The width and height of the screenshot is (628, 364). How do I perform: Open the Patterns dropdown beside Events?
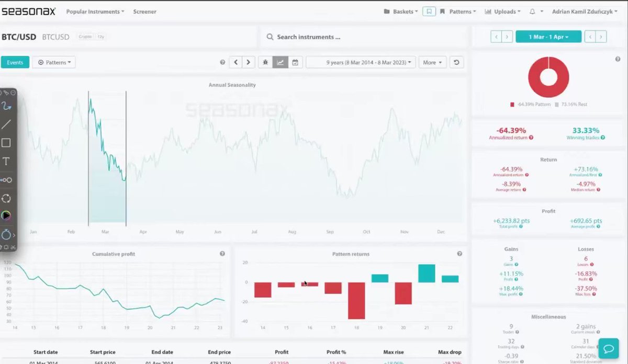(54, 62)
